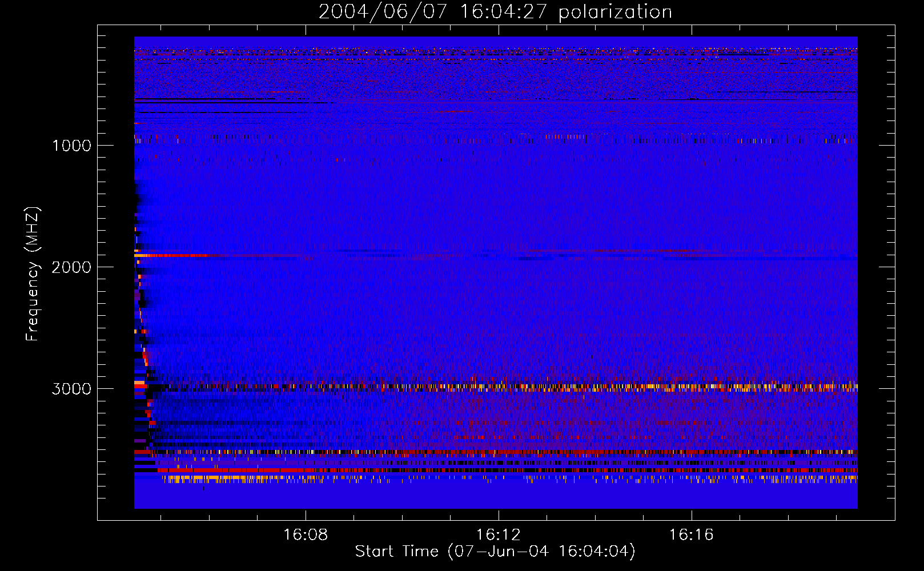Viewport: 924px width, 571px height.
Task: Click the 16:16 time tick label
Action: (x=692, y=534)
